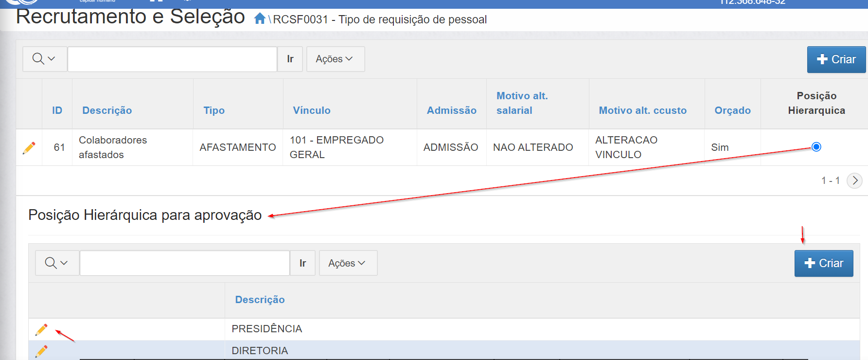Sort by Motivo alt. salarial header
The image size is (868, 360).
522,103
